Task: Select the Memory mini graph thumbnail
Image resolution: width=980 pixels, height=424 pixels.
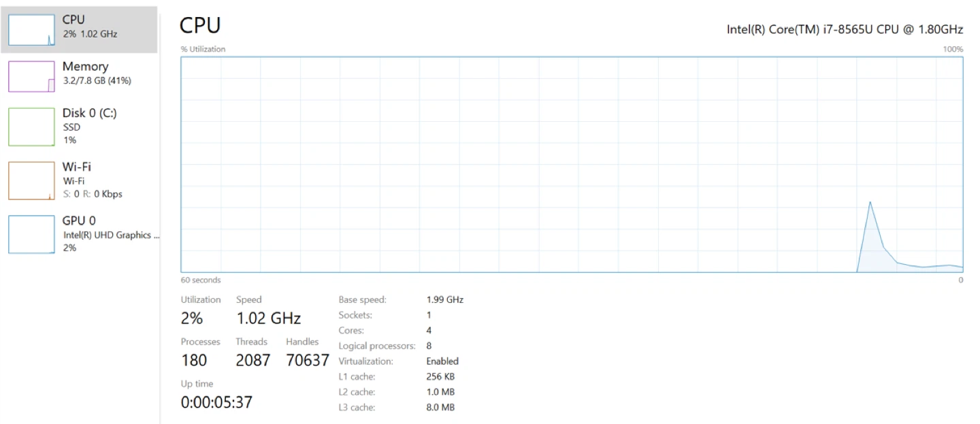Action: coord(31,76)
